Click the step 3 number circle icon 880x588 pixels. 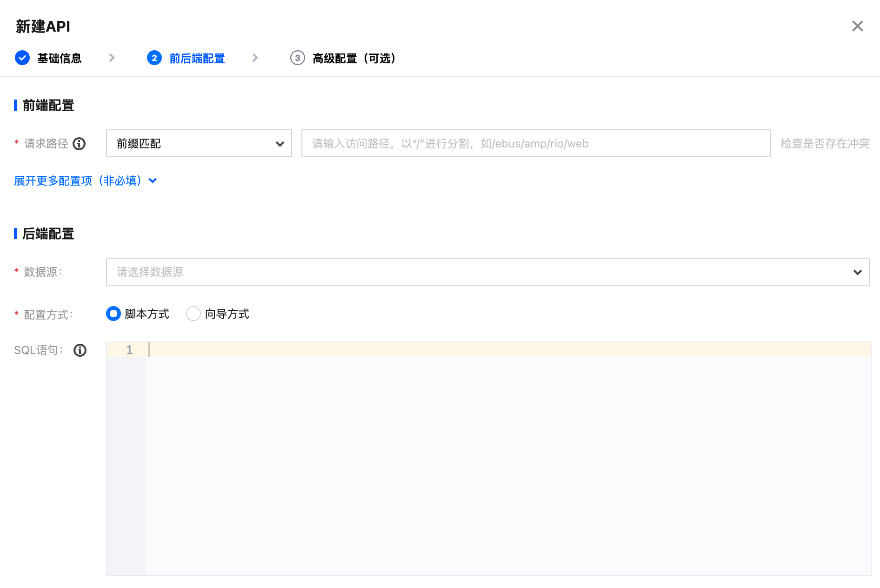(297, 58)
